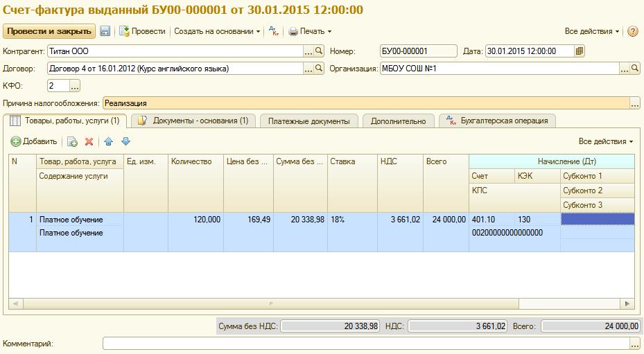Viewport: 644px width, 354px height.
Task: Click the Провести post document button
Action: tap(143, 31)
